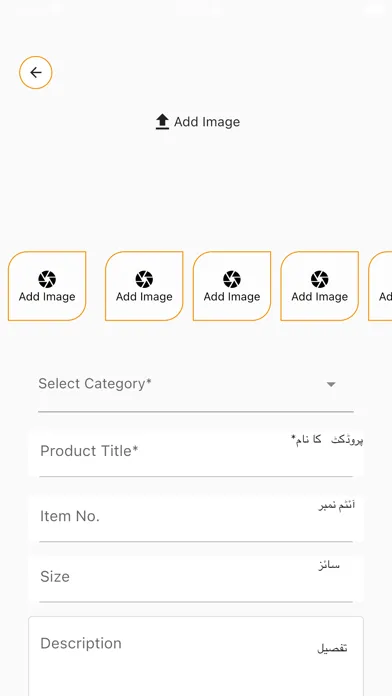Tap the first Add Image tile label
The image size is (392, 696).
(x=47, y=297)
